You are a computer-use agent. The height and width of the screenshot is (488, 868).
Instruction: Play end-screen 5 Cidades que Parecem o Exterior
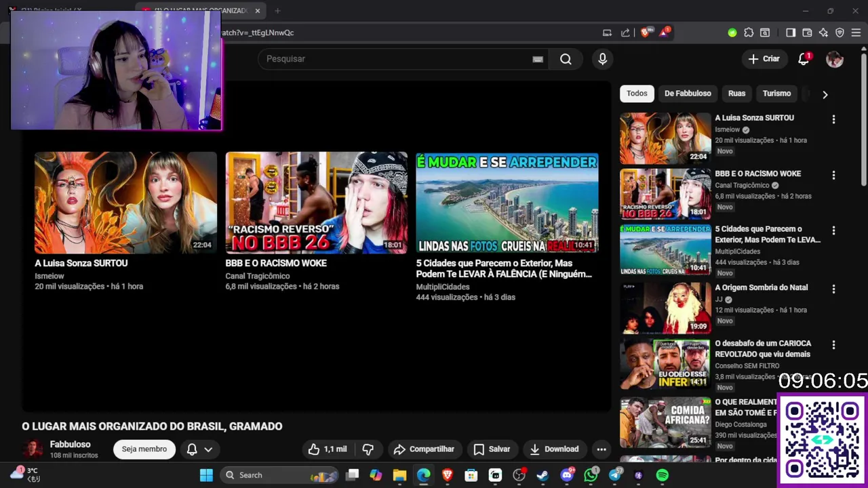(x=507, y=203)
